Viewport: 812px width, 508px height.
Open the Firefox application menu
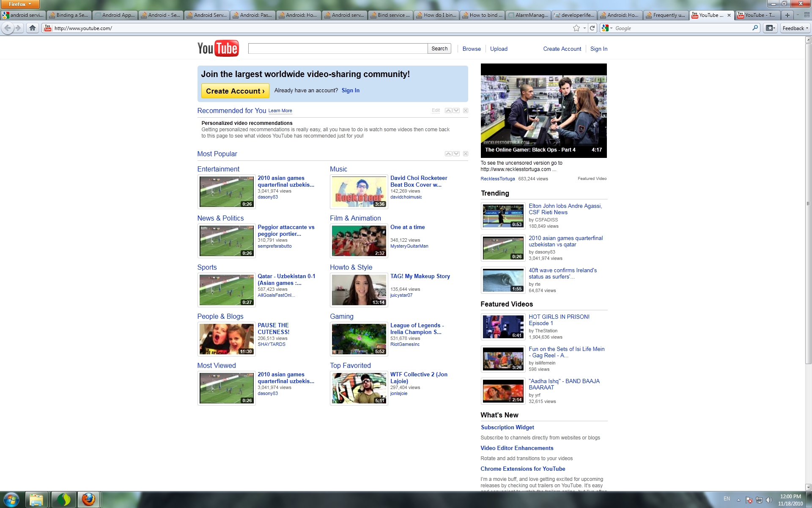tap(20, 4)
